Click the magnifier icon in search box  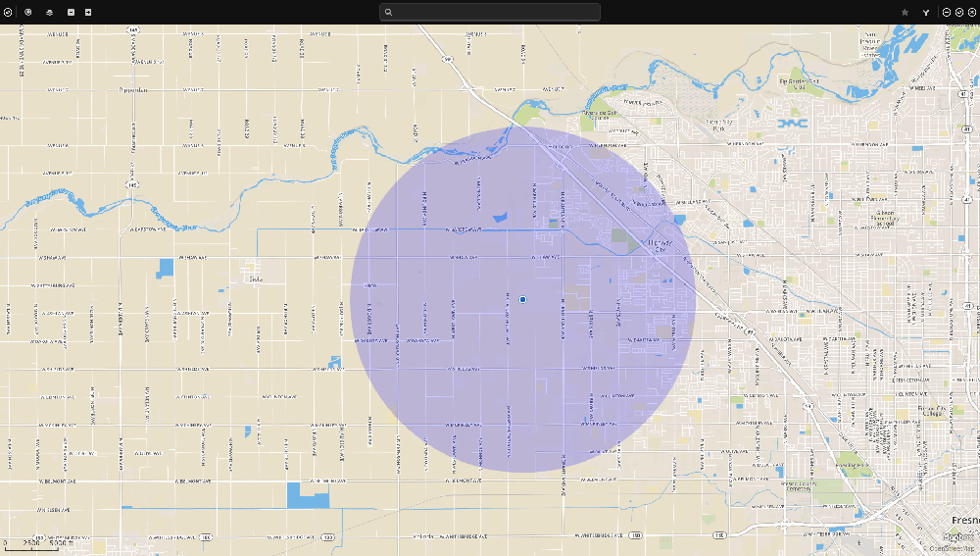[388, 12]
